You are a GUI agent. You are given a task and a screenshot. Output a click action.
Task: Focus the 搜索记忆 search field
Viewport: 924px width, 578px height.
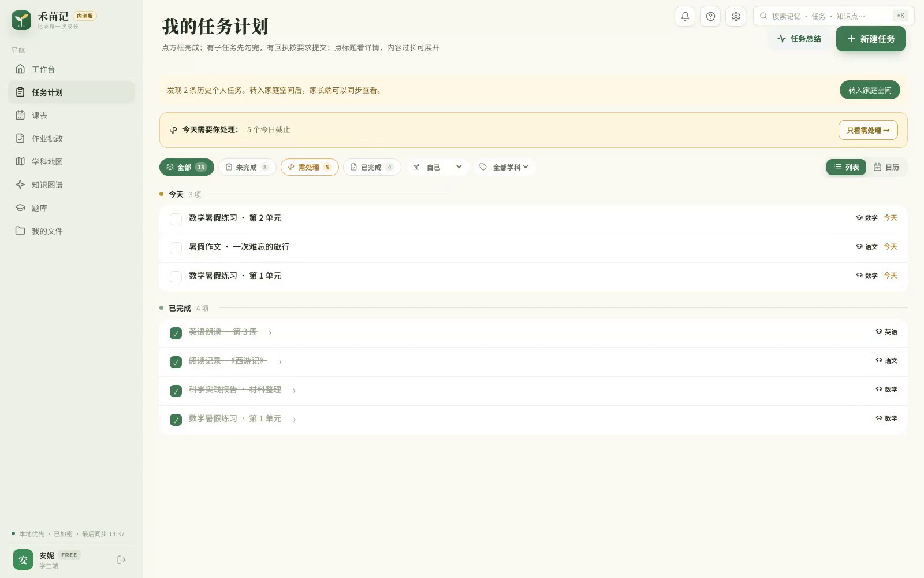pos(834,16)
